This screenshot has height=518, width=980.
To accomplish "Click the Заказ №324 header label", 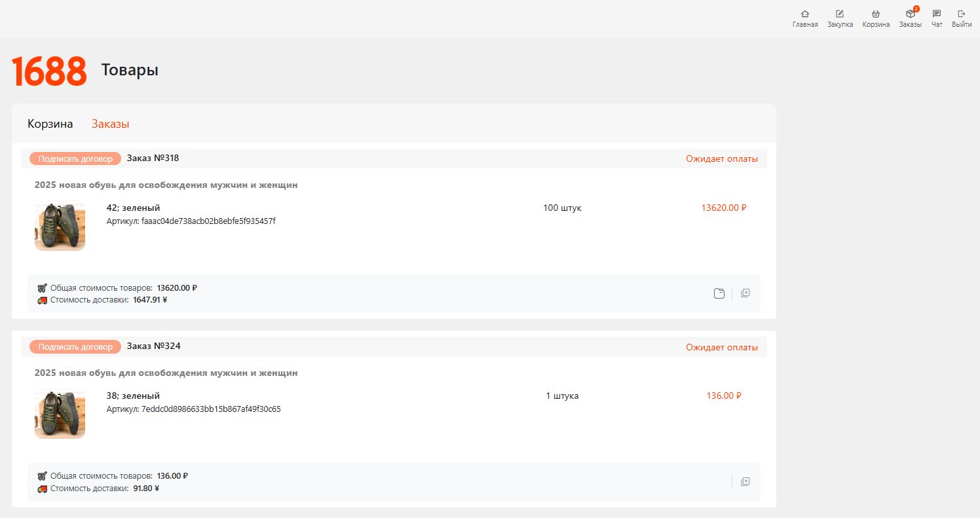I will [153, 346].
